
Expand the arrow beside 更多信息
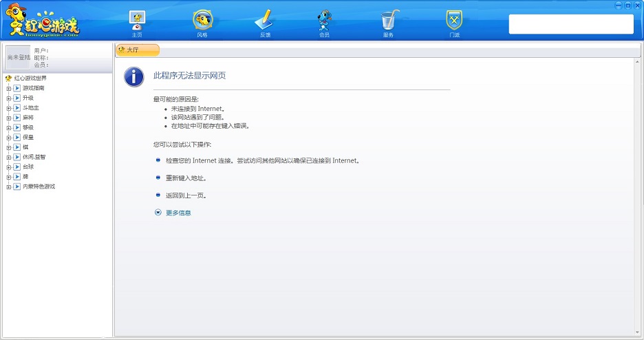[158, 212]
